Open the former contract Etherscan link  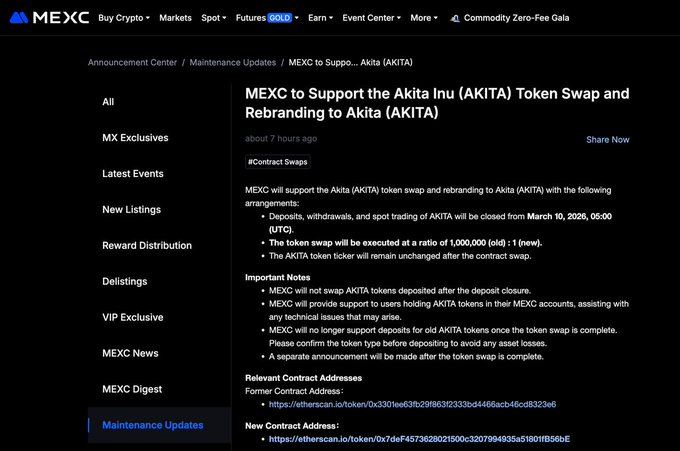412,404
